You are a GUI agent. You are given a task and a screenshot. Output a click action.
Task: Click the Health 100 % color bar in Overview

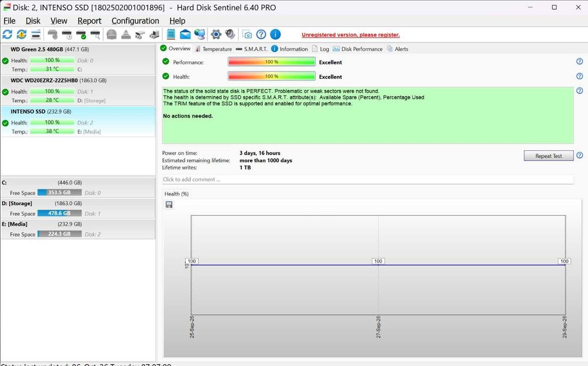(272, 76)
